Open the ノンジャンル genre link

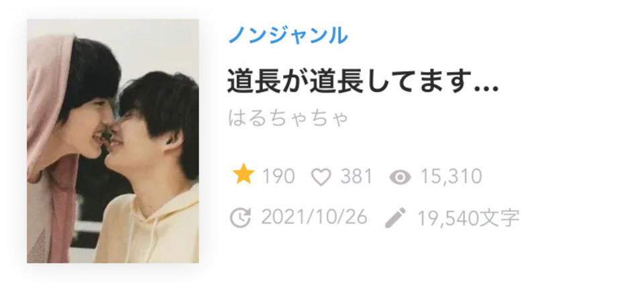tap(288, 36)
